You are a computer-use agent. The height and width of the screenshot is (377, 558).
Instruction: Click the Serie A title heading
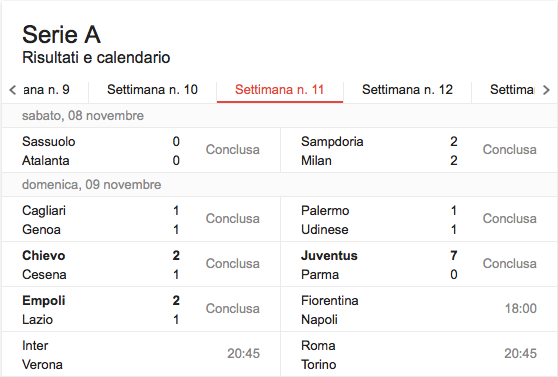[61, 35]
